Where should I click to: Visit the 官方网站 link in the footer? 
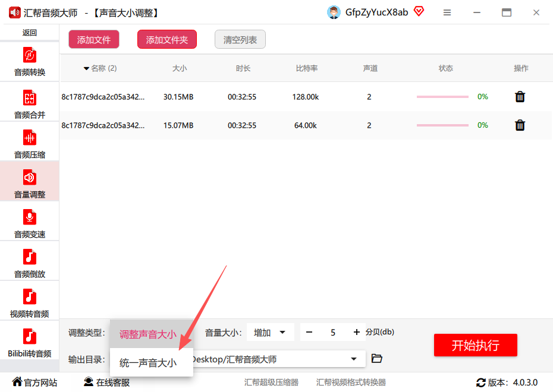34,382
